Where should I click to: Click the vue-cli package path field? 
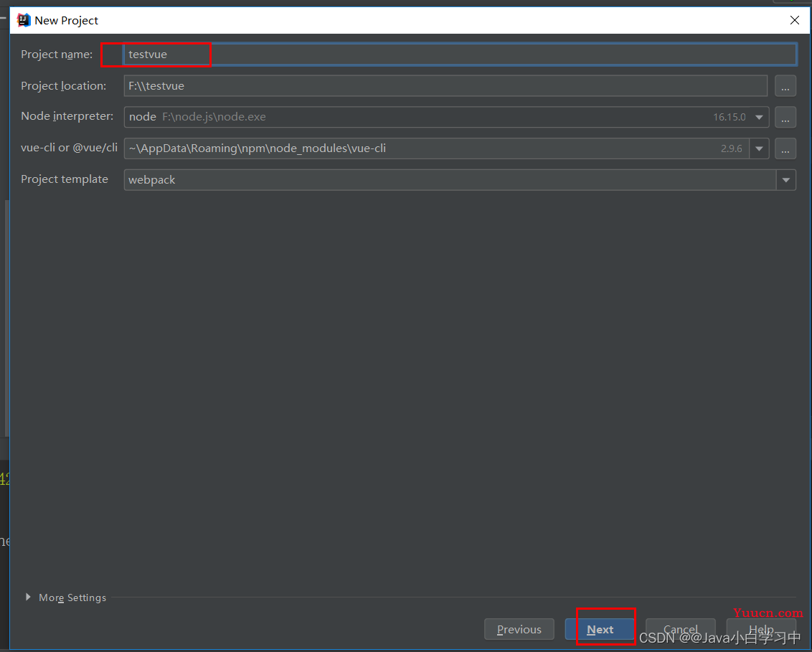tap(437, 148)
